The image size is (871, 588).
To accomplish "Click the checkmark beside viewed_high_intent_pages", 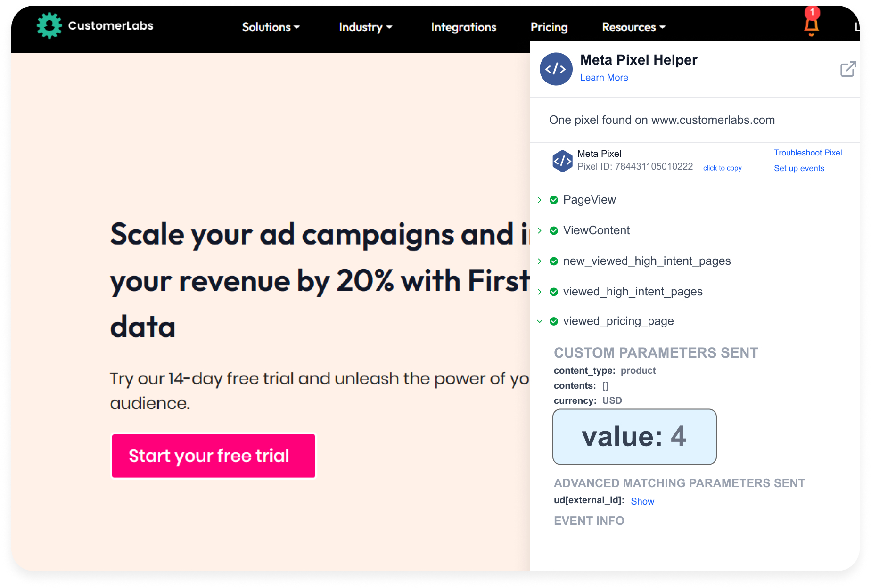I will point(553,292).
